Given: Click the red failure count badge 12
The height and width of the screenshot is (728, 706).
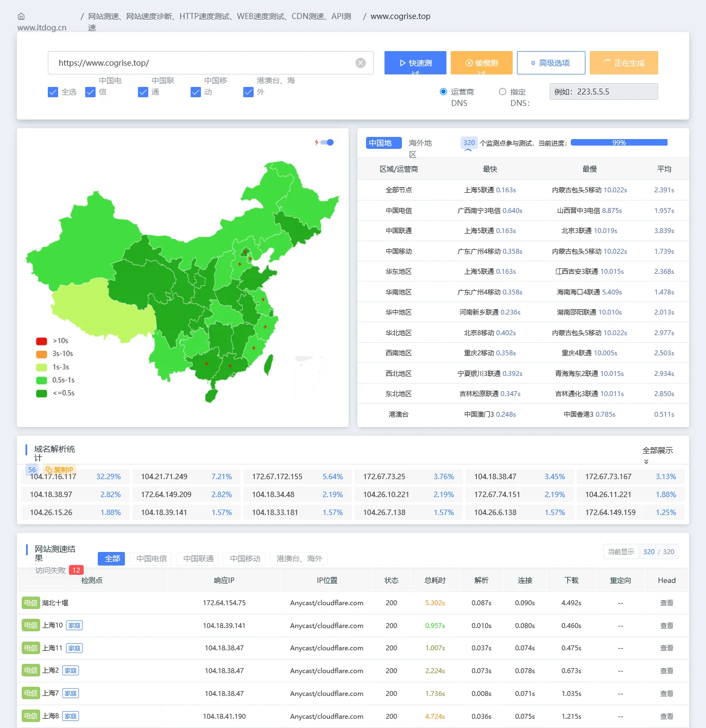Looking at the screenshot, I should [x=76, y=570].
